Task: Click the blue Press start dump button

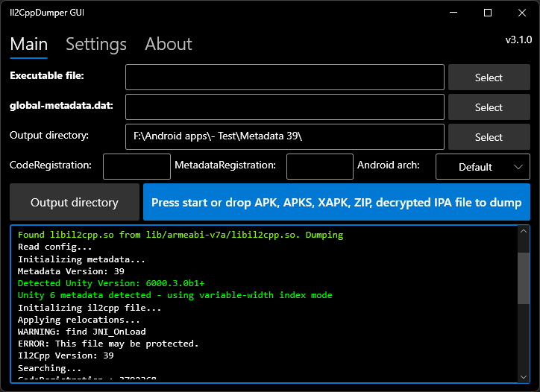Action: tap(336, 202)
